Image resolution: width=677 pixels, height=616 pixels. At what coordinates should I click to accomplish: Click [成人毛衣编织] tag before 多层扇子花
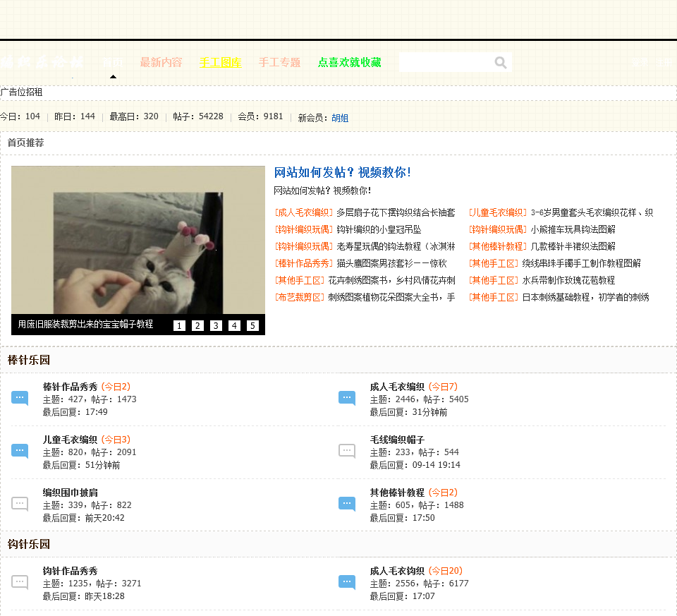303,212
